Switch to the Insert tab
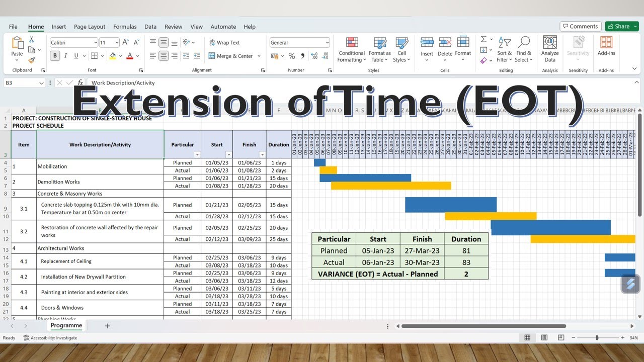The width and height of the screenshot is (644, 362). [59, 27]
